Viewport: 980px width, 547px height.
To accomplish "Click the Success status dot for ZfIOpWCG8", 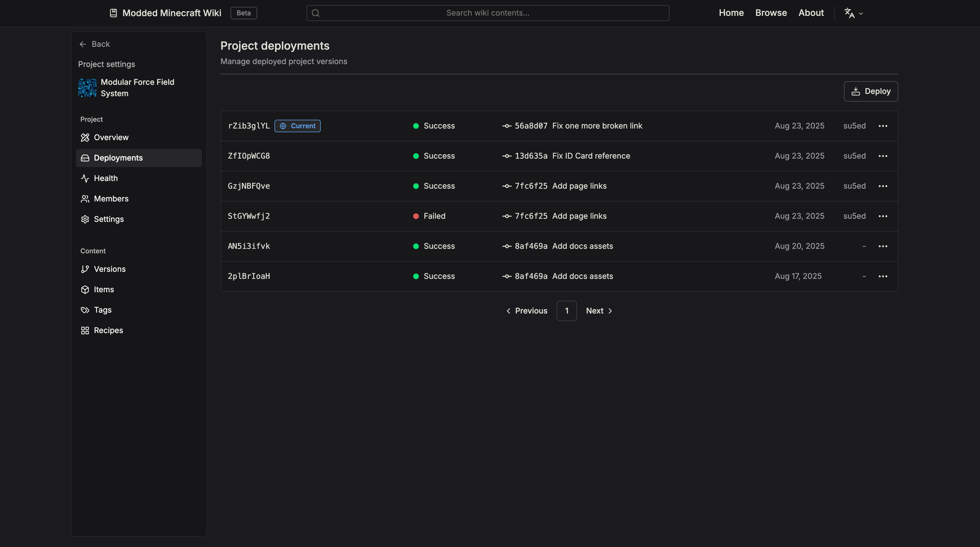I will 415,156.
